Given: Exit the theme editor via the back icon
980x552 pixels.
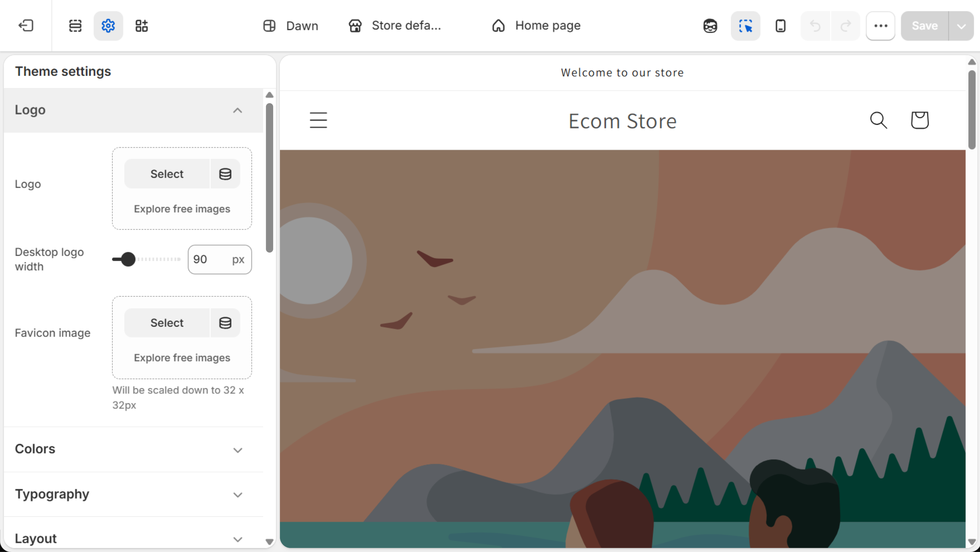Looking at the screenshot, I should tap(26, 25).
